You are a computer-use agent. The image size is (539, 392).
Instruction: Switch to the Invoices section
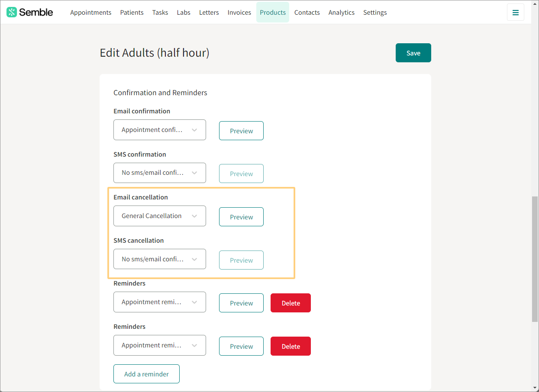(x=239, y=13)
